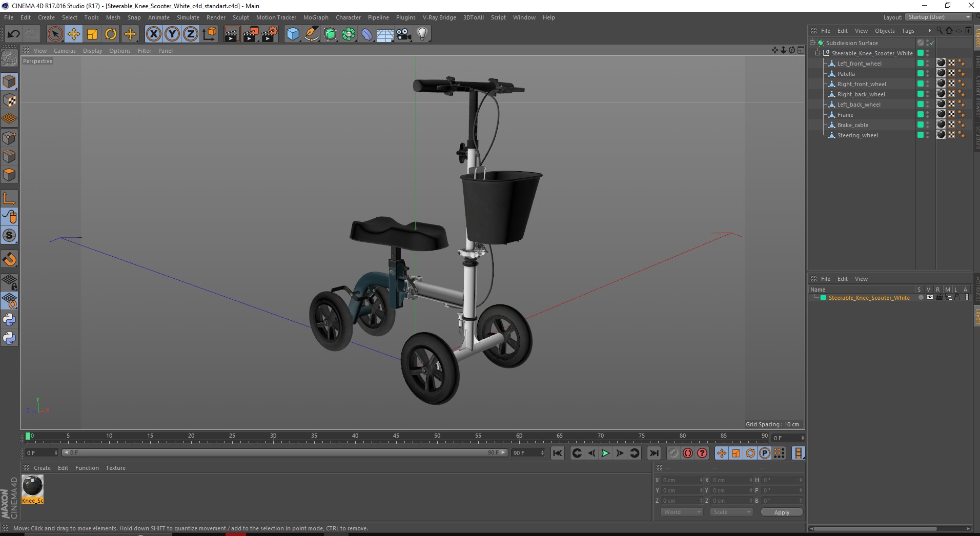Open material manager Texture menu

tap(115, 468)
